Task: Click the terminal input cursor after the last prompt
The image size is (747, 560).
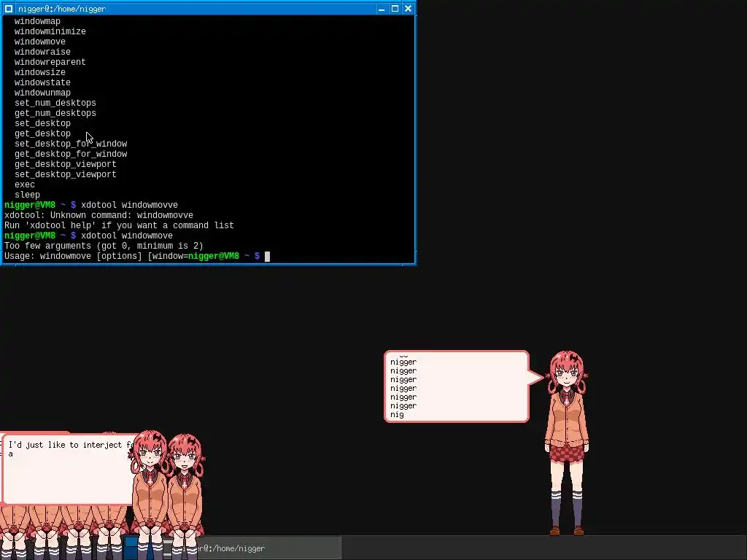Action: pos(267,257)
